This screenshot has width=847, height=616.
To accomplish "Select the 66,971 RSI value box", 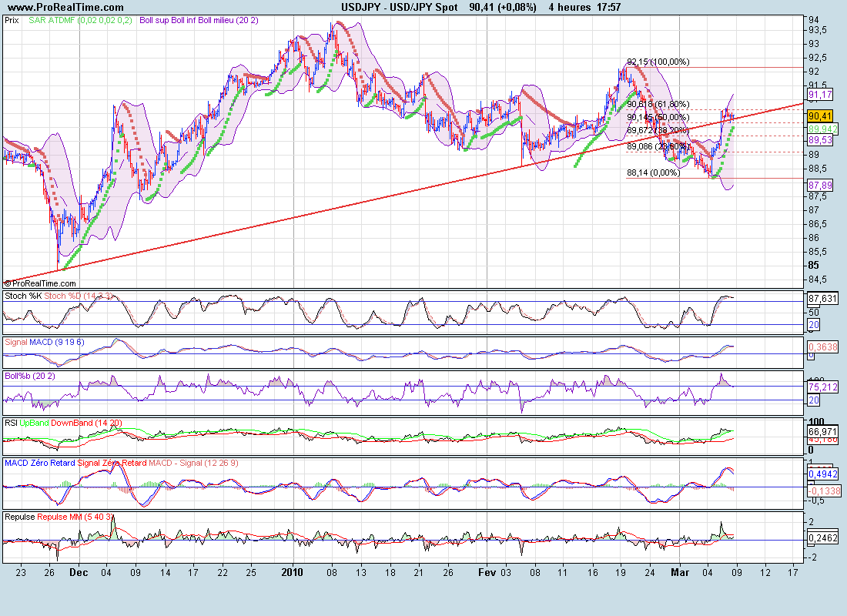I will pyautogui.click(x=822, y=431).
